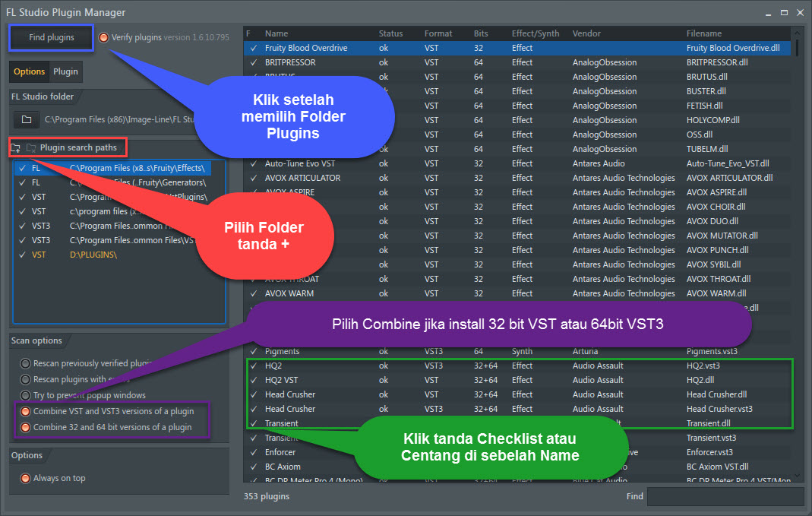This screenshot has width=812, height=516.
Task: Toggle favorite checkmark for HQ2 VST
Action: [253, 380]
